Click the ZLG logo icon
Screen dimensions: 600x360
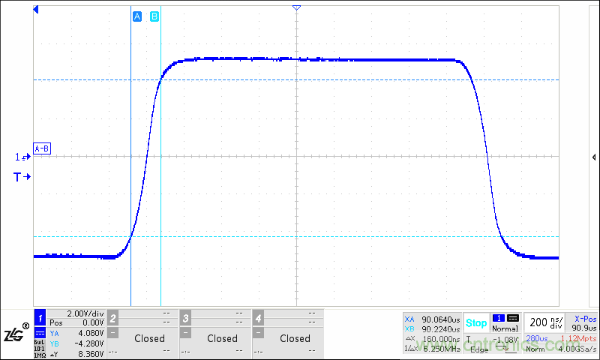[x=16, y=333]
